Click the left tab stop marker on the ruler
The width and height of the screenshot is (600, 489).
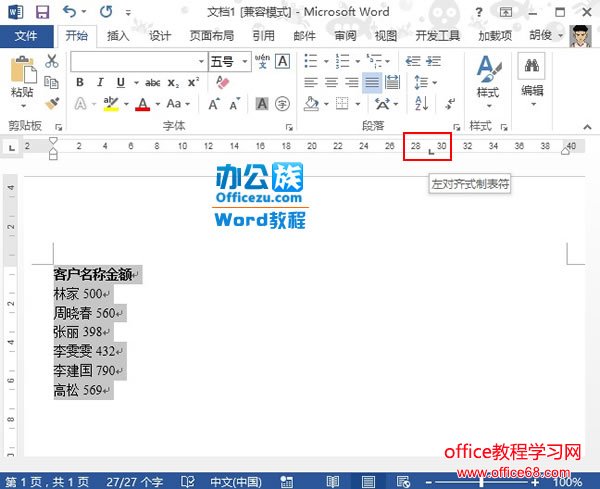click(x=431, y=152)
